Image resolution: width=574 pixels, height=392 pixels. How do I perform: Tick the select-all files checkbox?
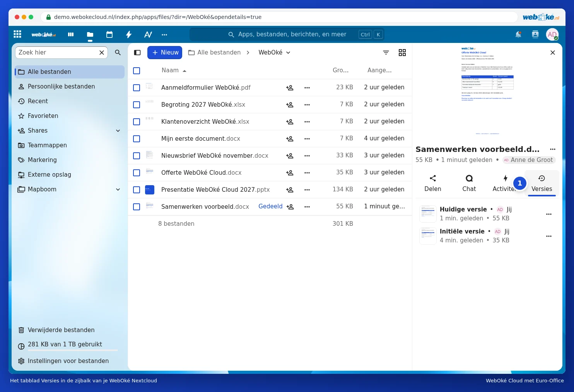click(137, 70)
